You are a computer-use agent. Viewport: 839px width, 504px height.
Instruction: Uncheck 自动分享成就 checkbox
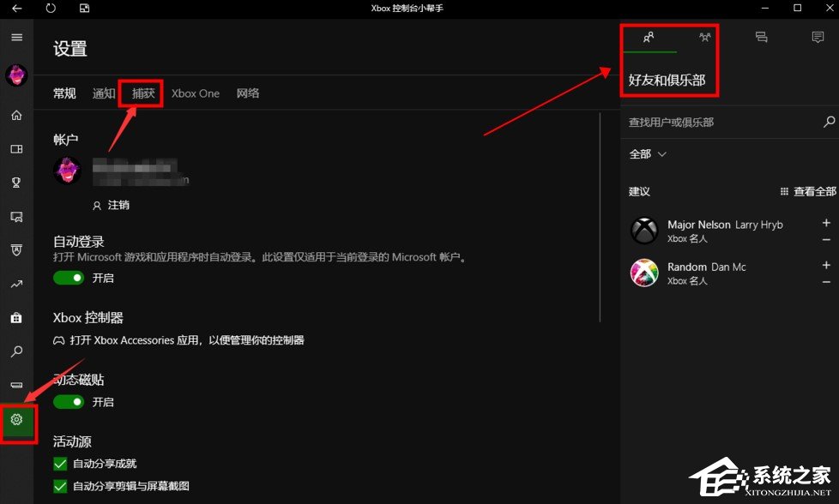point(59,463)
